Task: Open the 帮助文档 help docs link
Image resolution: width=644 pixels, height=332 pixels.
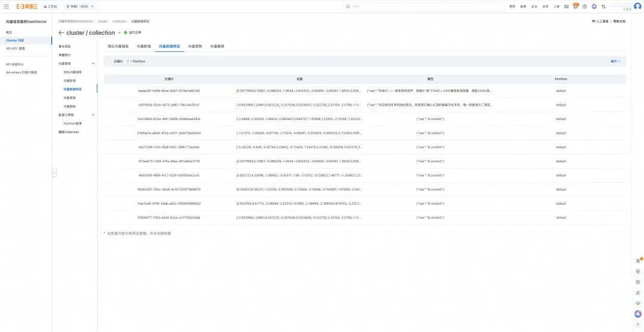Action: click(620, 21)
